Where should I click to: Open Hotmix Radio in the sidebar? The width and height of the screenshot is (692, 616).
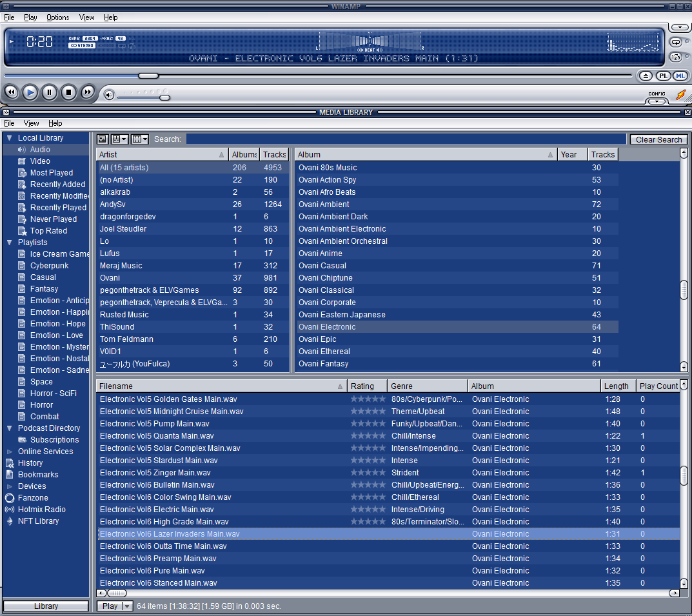41,509
